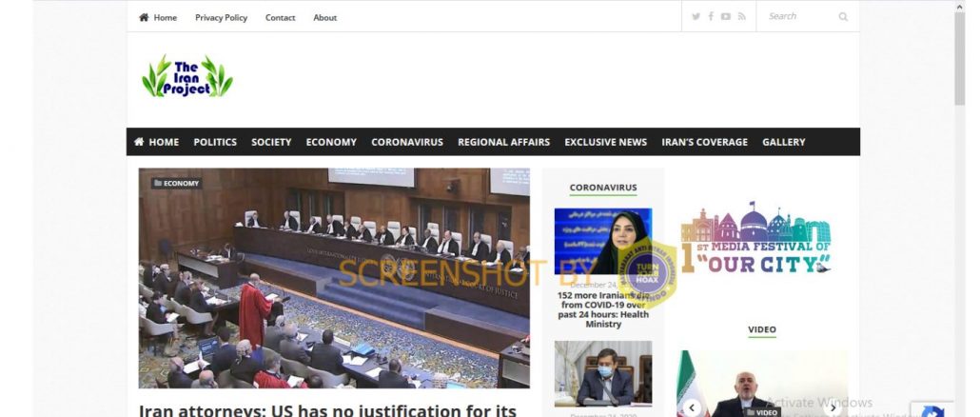Click the vertical page scrollbar thumb
Screen dimensions: 980x417
click(960, 58)
